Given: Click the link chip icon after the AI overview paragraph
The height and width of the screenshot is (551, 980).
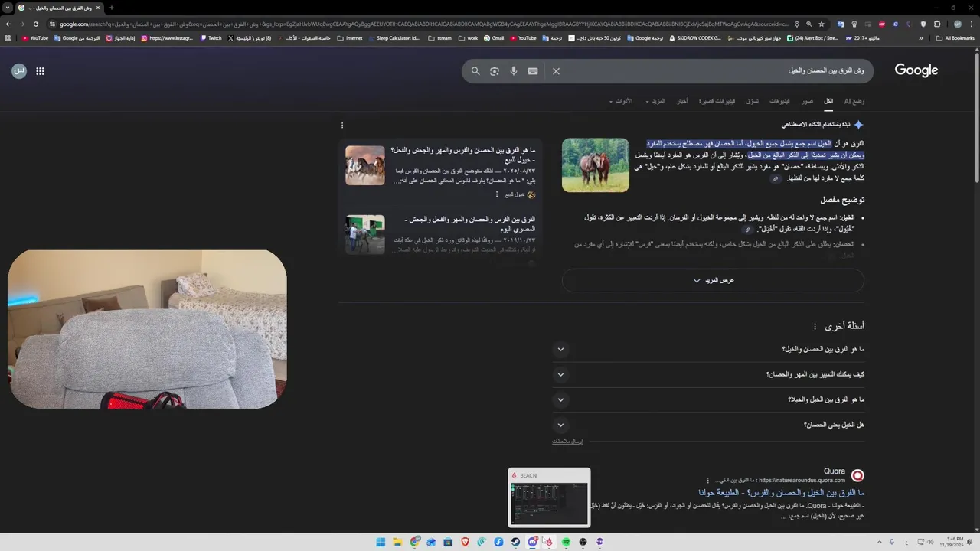Looking at the screenshot, I should (776, 178).
